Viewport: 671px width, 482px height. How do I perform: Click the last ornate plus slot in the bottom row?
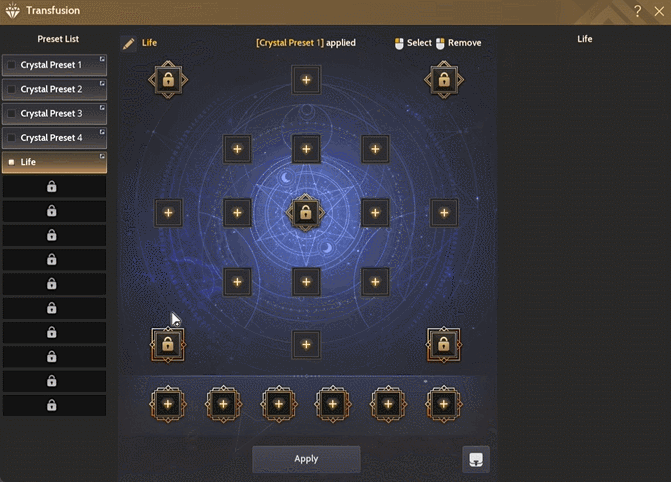point(444,404)
